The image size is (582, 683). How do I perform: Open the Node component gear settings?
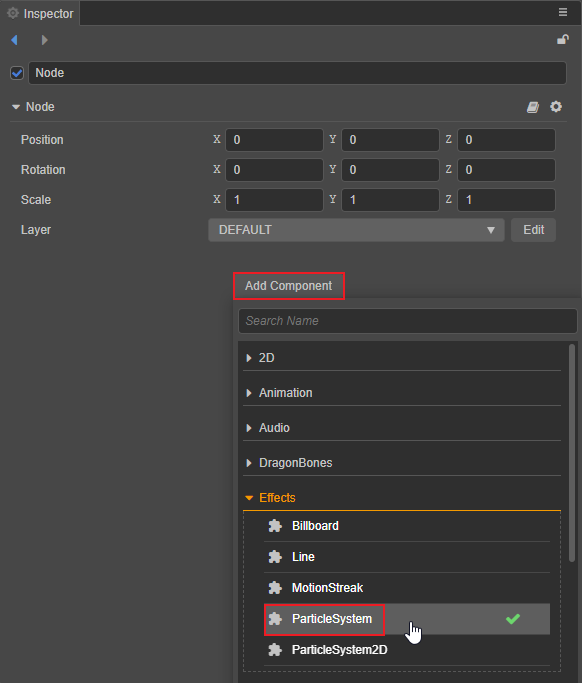(556, 107)
